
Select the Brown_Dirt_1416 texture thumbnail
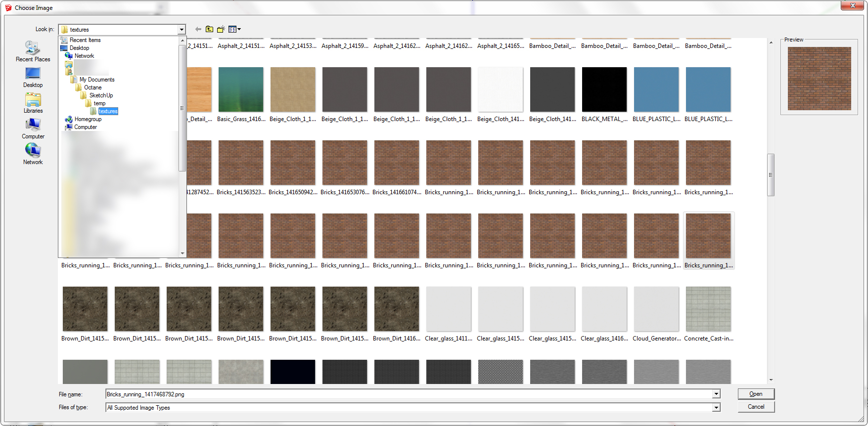tap(397, 309)
